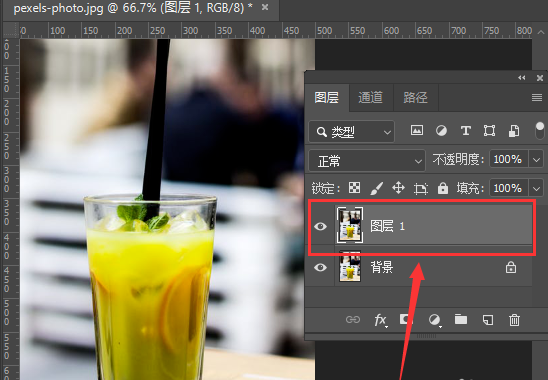Lock transparent pixels checkerboard icon
Viewport: 548px width, 380px height.
click(354, 188)
